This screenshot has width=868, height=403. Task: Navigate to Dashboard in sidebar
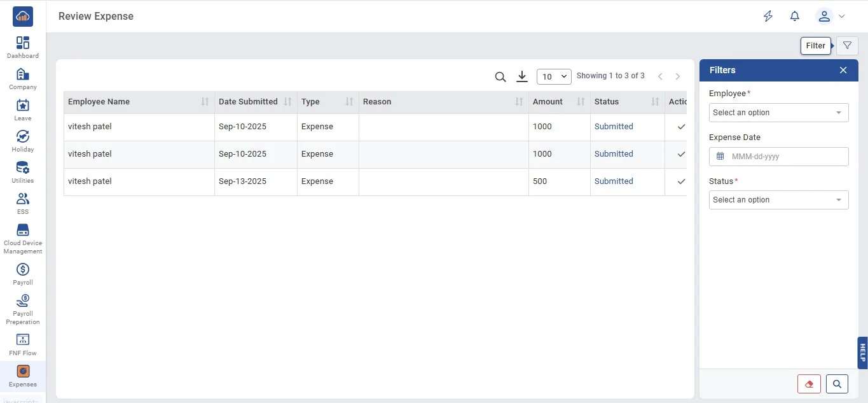click(x=23, y=47)
